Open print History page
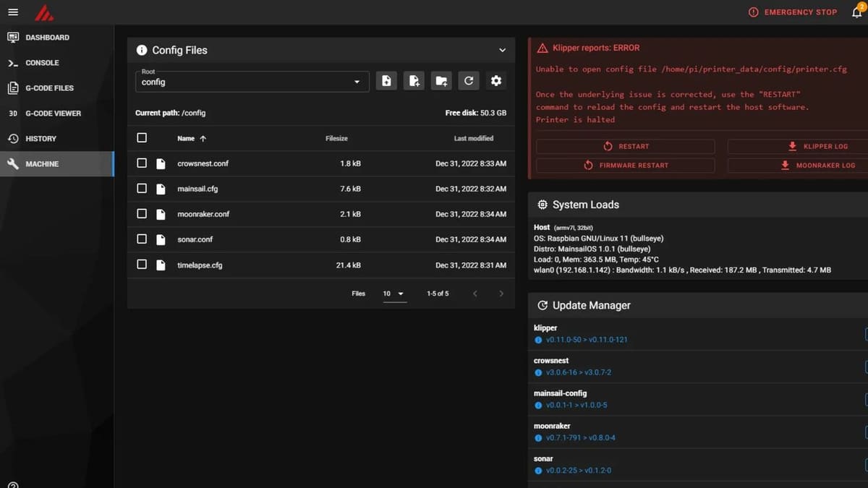The height and width of the screenshot is (488, 868). point(56,139)
